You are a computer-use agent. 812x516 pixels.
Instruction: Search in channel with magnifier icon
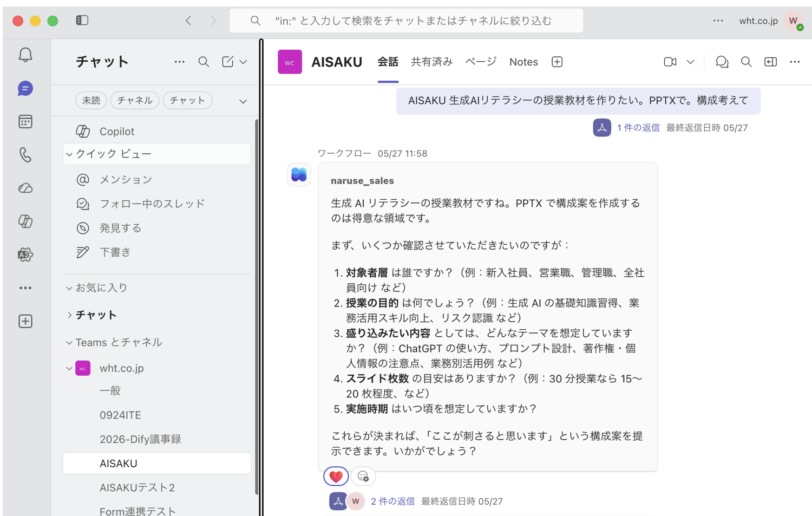pos(746,62)
